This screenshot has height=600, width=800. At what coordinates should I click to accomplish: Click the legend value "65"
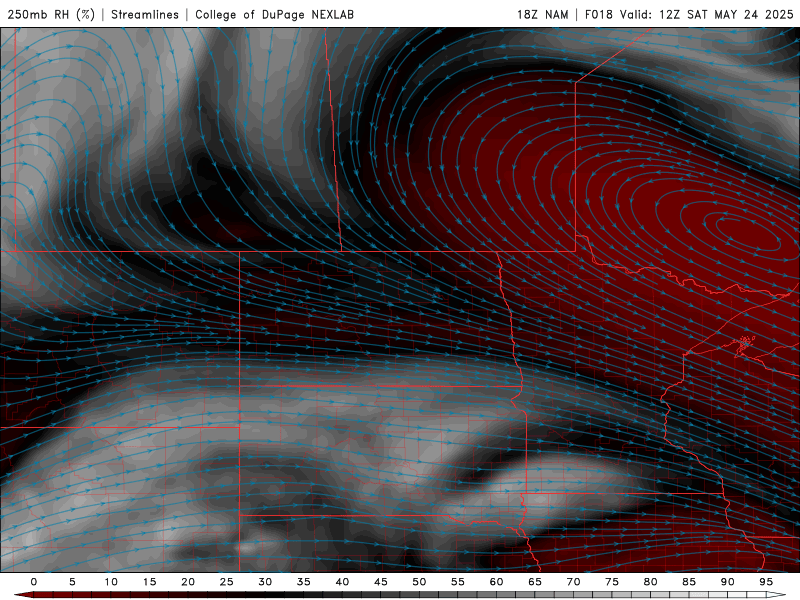click(x=535, y=582)
